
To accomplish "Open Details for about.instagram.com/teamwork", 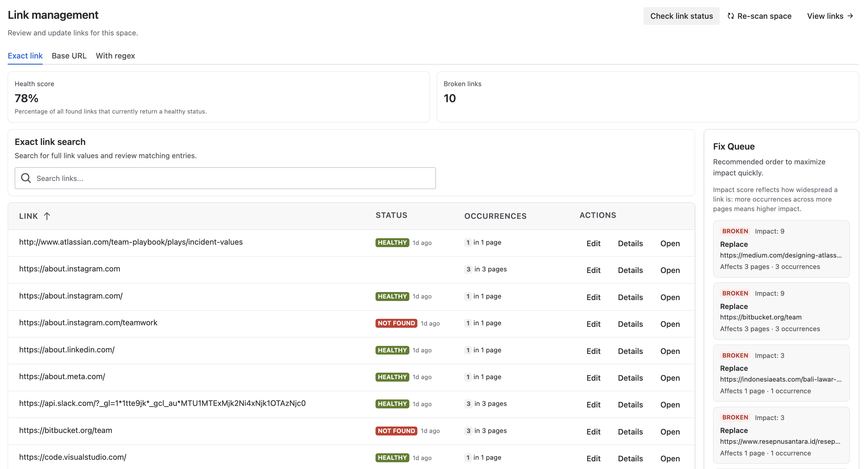I will 630,324.
